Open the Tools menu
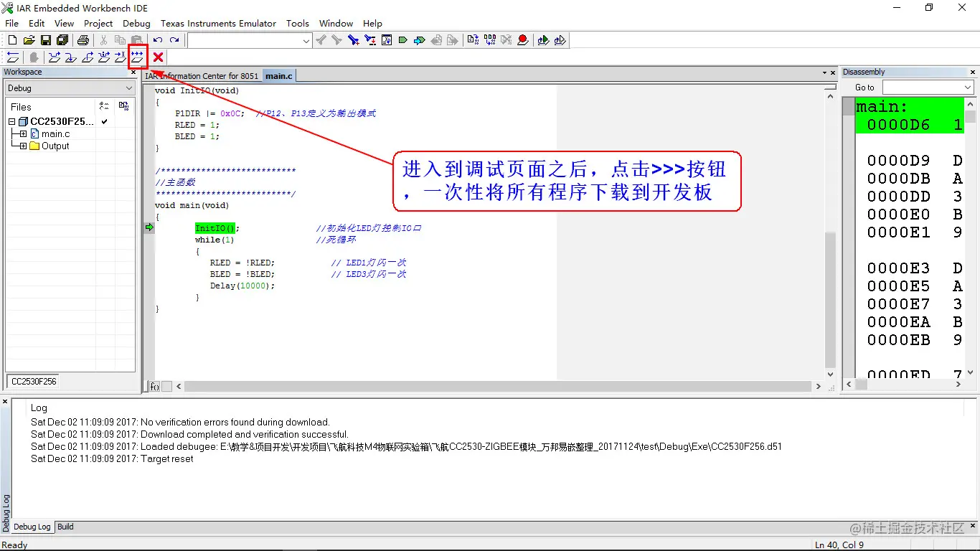Viewport: 980px width, 551px height. [298, 23]
